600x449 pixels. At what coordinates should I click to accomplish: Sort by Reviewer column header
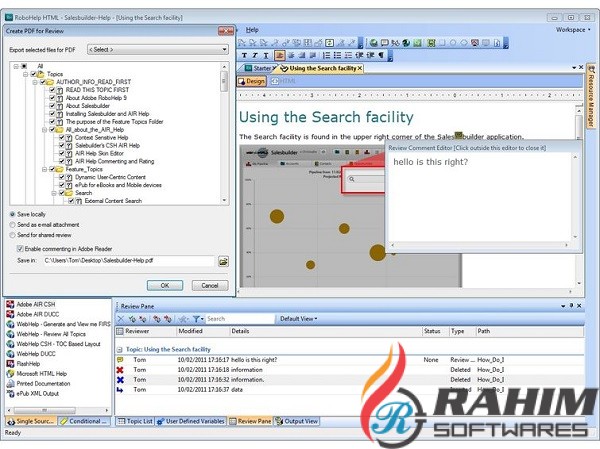point(146,331)
